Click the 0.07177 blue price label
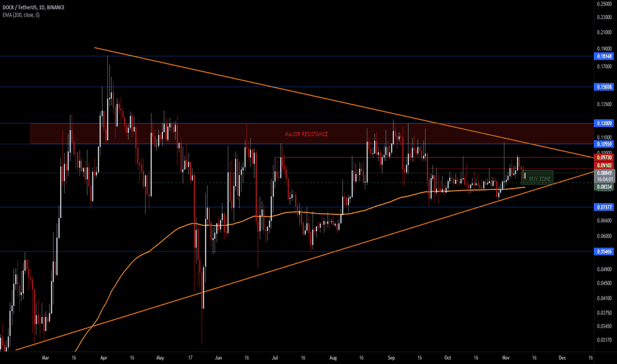Image resolution: width=617 pixels, height=364 pixels. point(604,207)
